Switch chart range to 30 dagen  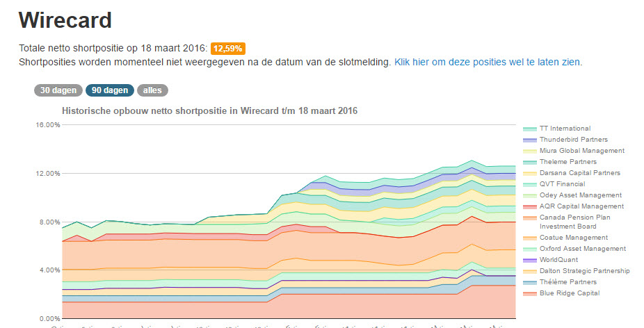[57, 90]
